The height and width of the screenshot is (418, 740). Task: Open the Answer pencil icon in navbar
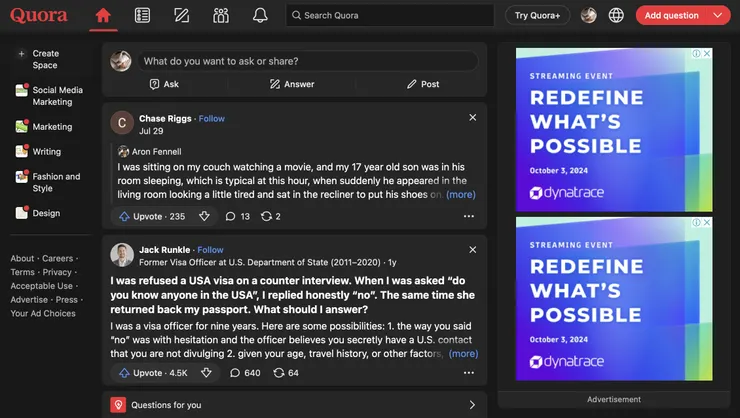[x=181, y=16]
